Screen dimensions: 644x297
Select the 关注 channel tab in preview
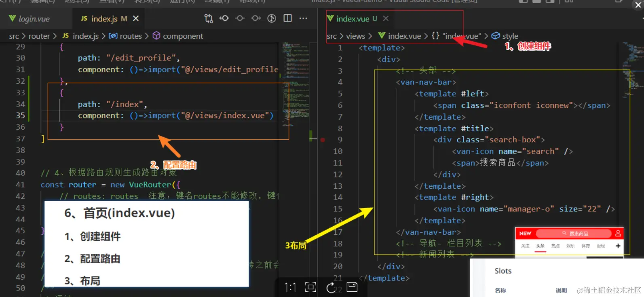pos(525,246)
